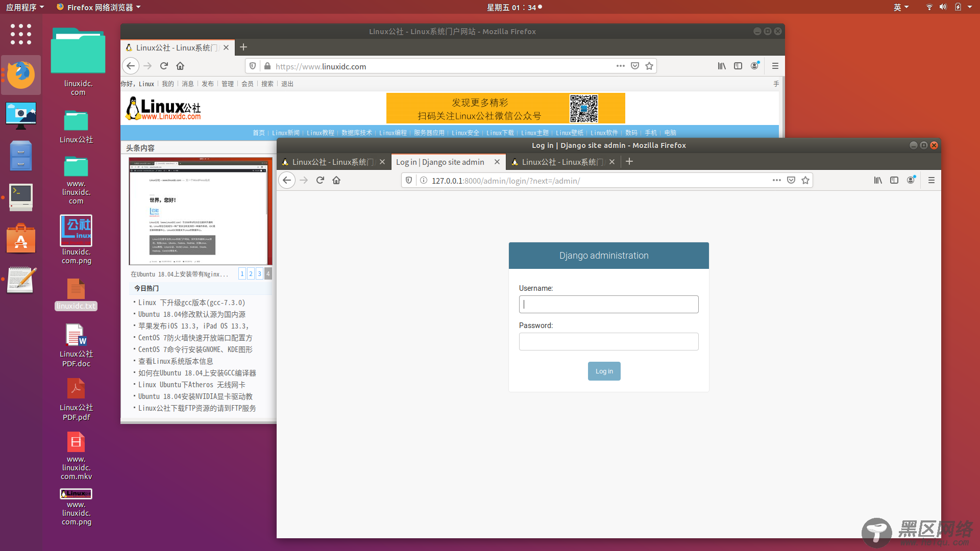This screenshot has width=980, height=551.
Task: Open Shotwell screenshot tool from dock
Action: pos(21,115)
